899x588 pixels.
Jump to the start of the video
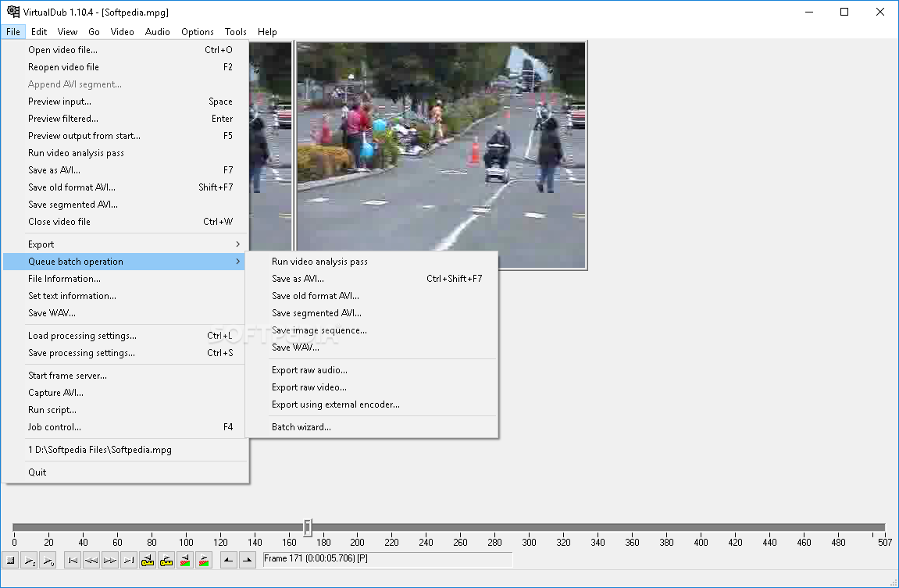[x=73, y=560]
